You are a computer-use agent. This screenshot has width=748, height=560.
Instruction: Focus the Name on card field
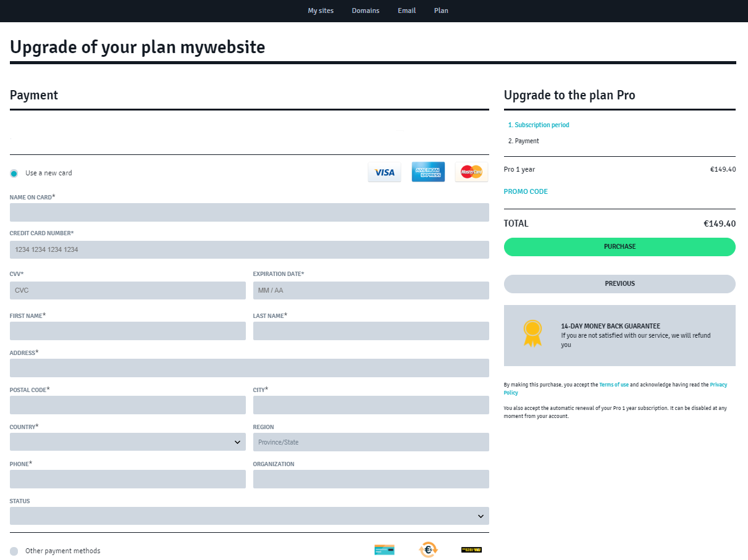coord(250,212)
